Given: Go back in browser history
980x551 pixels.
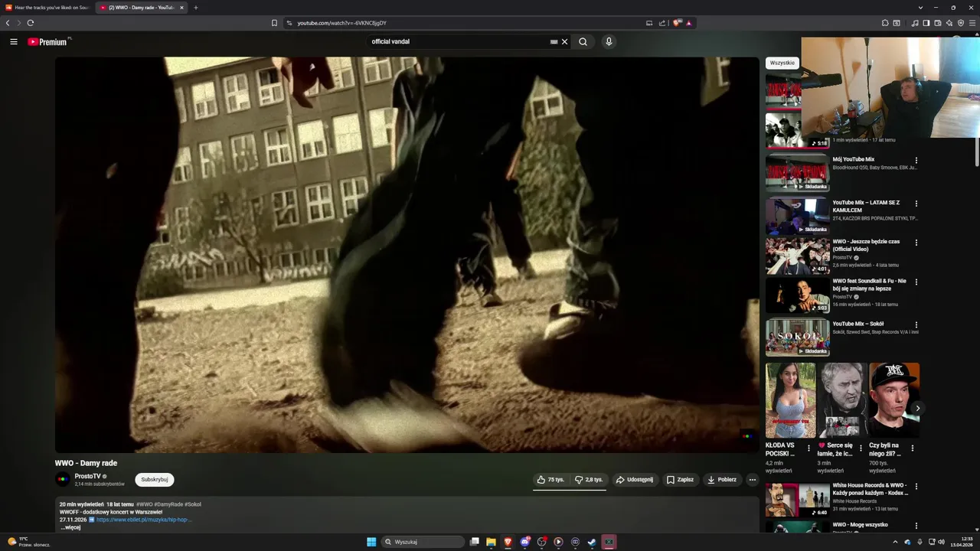Looking at the screenshot, I should [8, 23].
